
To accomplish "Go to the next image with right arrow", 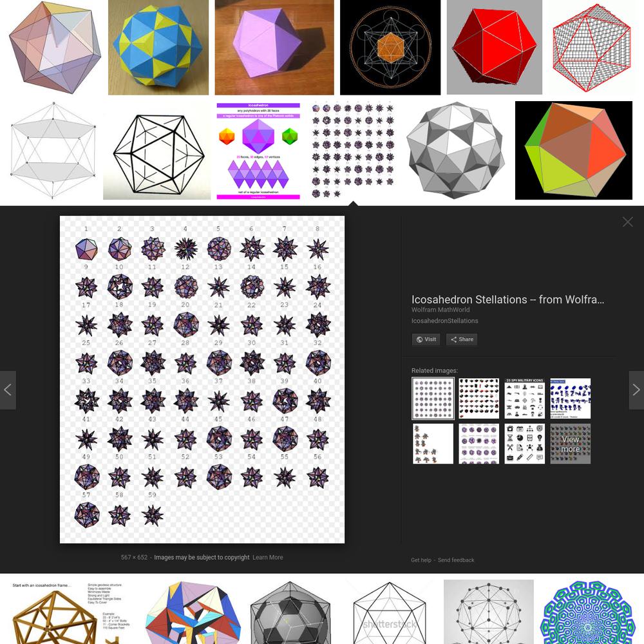I will point(636,390).
